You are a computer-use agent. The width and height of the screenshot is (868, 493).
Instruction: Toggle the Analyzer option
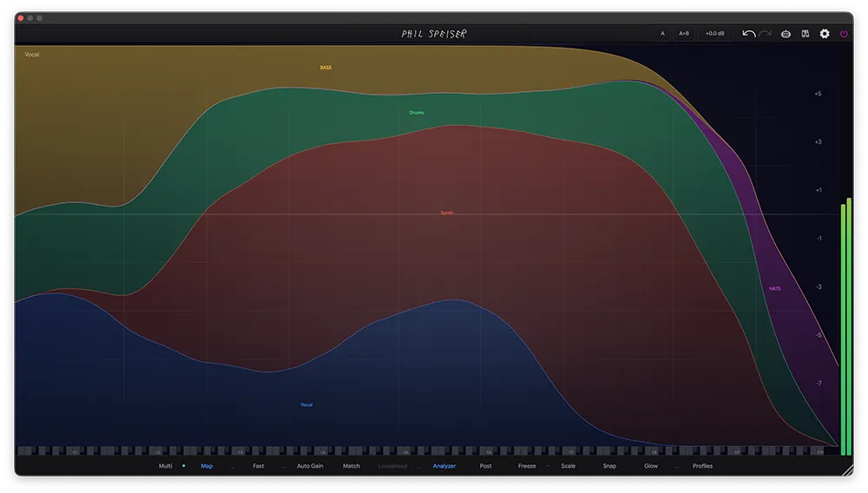tap(444, 466)
